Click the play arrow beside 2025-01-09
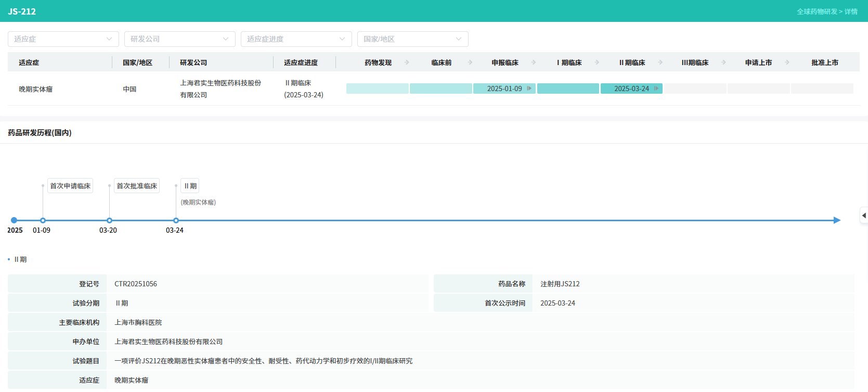868x392 pixels. 529,88
